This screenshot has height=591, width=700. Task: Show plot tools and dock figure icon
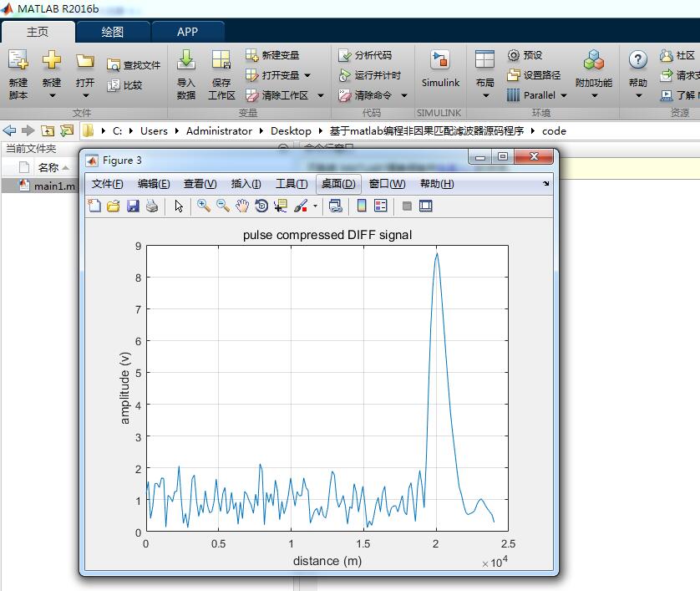[426, 206]
